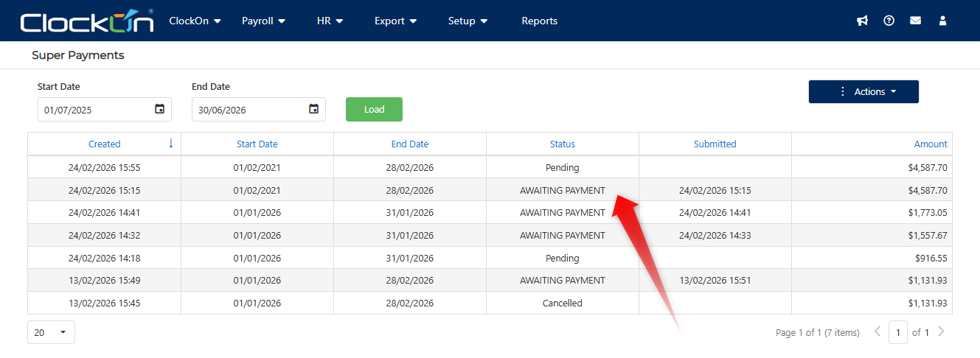Click the Start Date input field
The image size is (980, 358).
(96, 110)
